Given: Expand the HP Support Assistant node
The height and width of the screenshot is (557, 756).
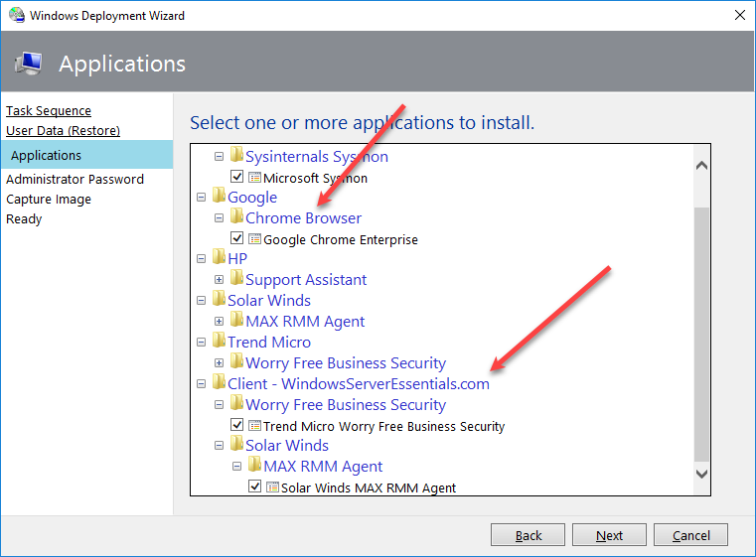Looking at the screenshot, I should pos(220,280).
